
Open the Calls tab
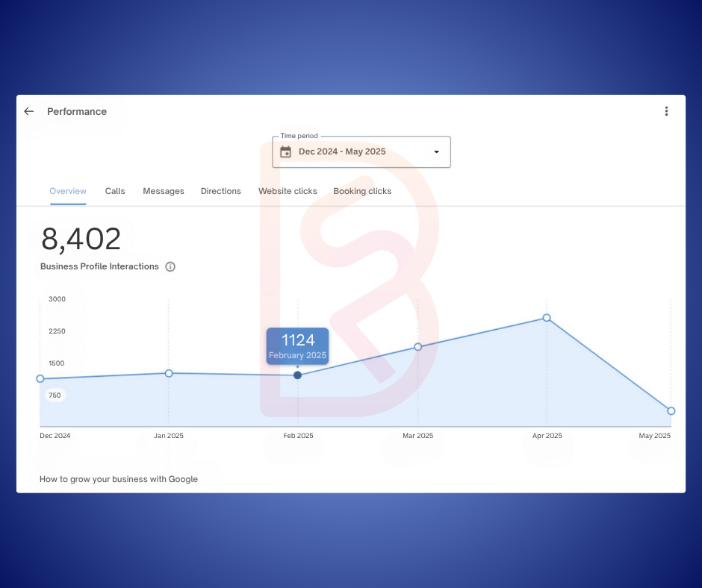(x=115, y=191)
